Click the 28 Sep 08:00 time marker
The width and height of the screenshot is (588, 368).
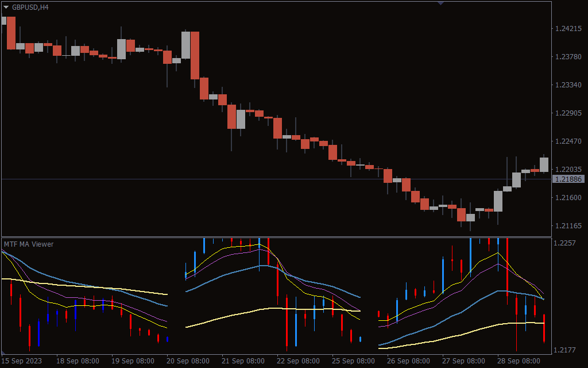(x=519, y=361)
